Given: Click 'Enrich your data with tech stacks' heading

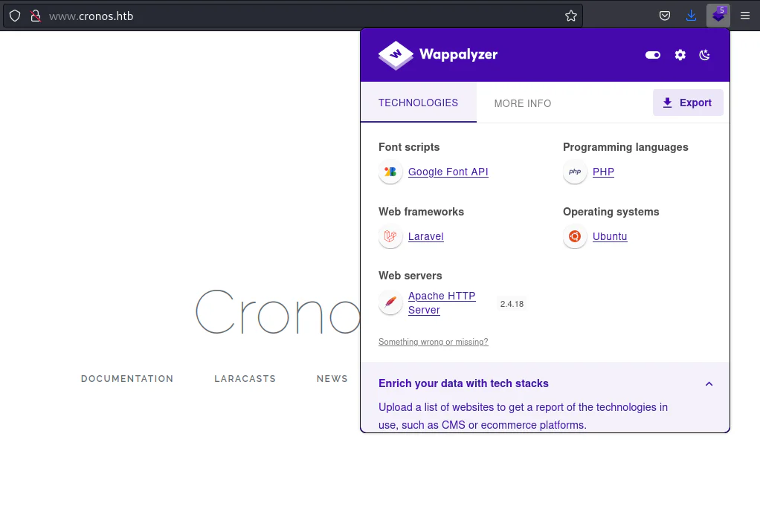Looking at the screenshot, I should tap(463, 383).
